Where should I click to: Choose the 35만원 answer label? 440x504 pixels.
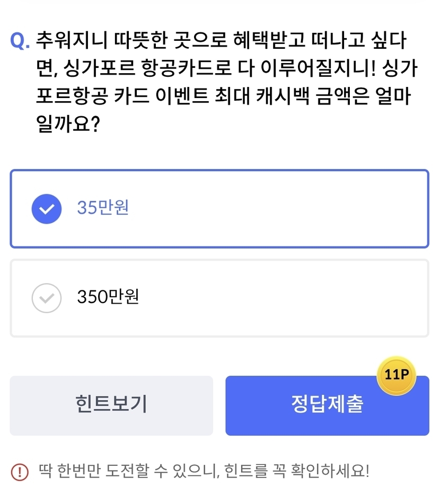click(x=103, y=208)
